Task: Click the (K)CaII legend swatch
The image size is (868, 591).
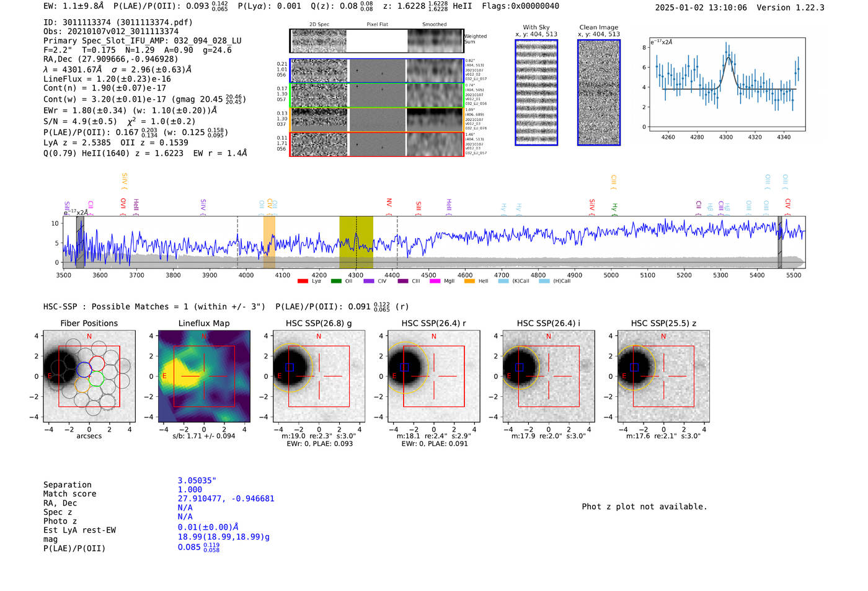Action: point(503,281)
